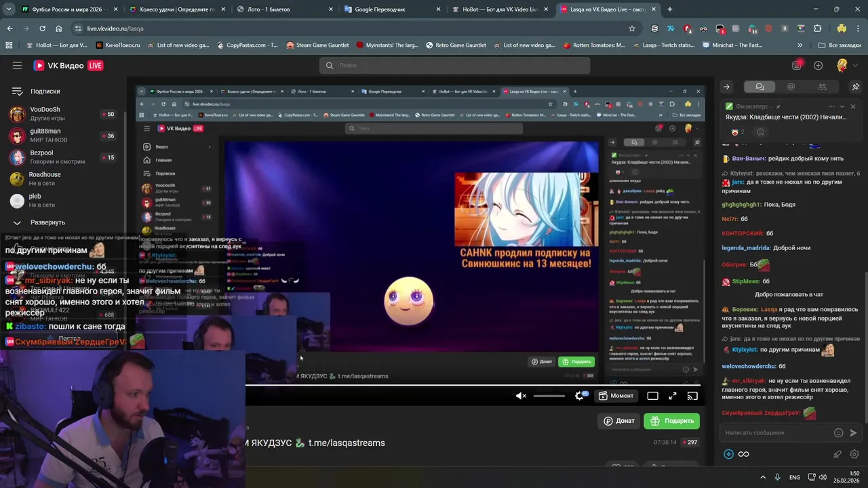
Task: Click the Момент clip button
Action: click(616, 396)
